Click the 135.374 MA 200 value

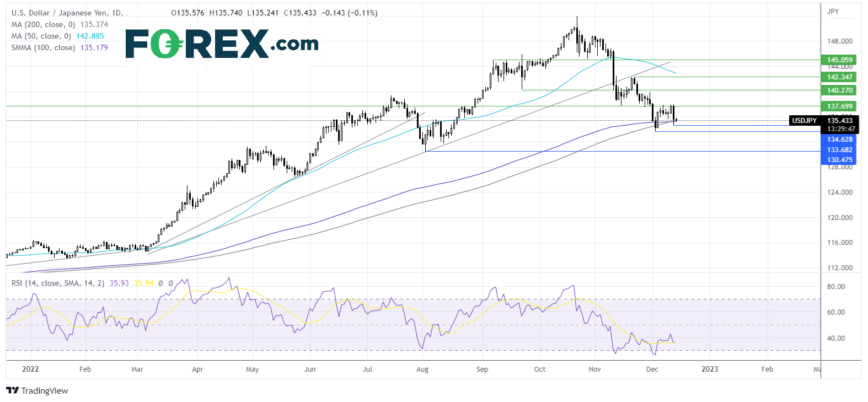pyautogui.click(x=94, y=24)
